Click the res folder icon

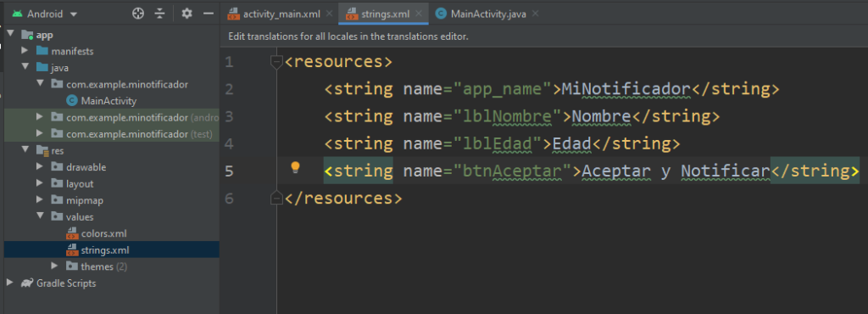pyautogui.click(x=42, y=150)
